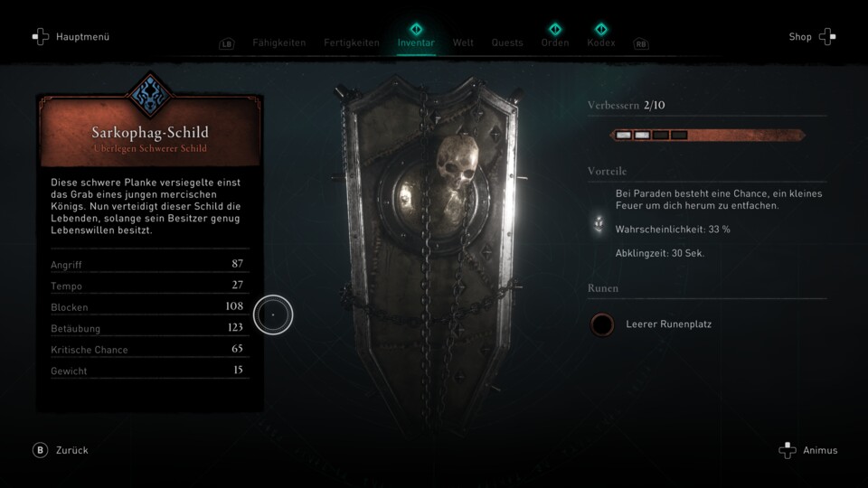Viewport: 868px width, 488px height.
Task: Open the Fähigkeiten tab
Action: pyautogui.click(x=279, y=42)
